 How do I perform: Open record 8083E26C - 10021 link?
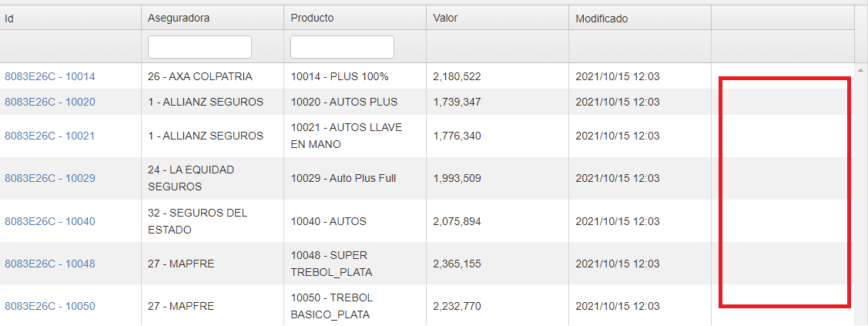(50, 136)
